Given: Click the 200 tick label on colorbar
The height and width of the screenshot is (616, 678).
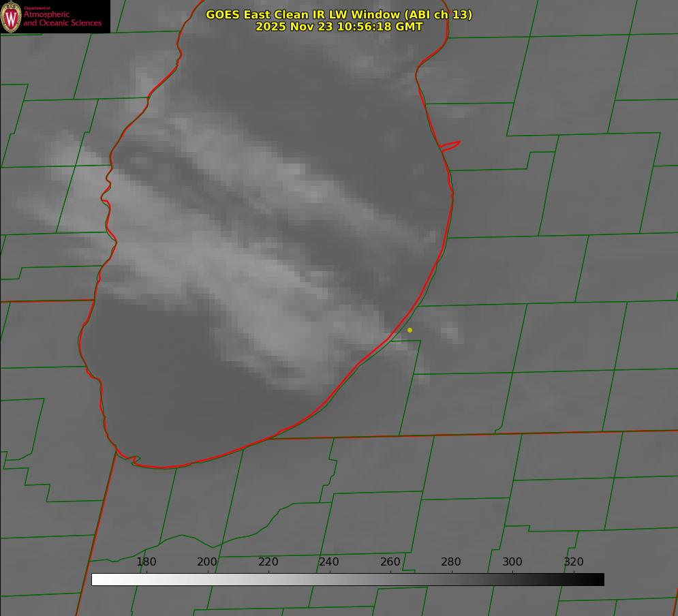Looking at the screenshot, I should [207, 562].
